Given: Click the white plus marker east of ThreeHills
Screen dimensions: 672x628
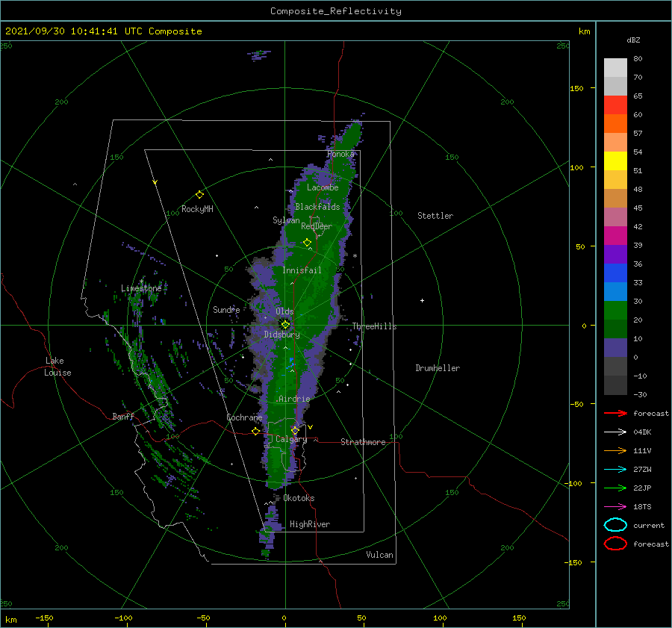Looking at the screenshot, I should pyautogui.click(x=422, y=300).
